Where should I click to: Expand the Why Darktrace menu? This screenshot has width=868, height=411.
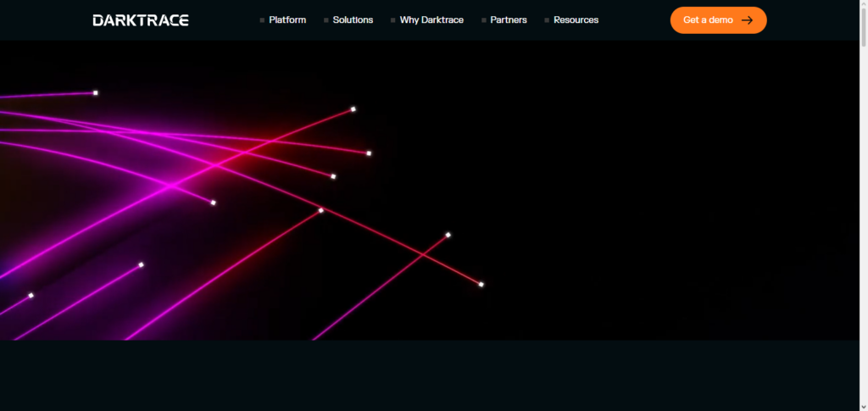tap(431, 20)
